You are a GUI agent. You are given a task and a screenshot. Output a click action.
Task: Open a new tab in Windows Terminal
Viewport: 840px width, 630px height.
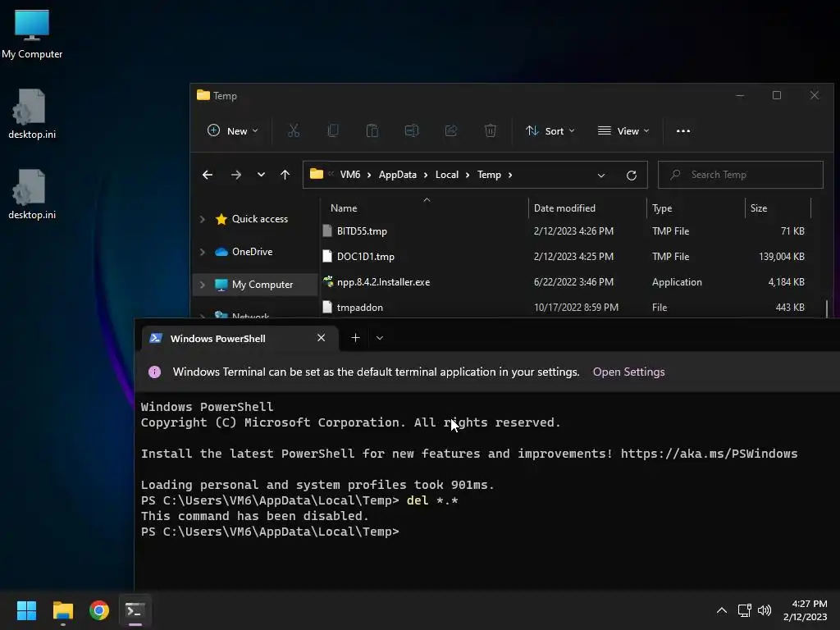[355, 337]
